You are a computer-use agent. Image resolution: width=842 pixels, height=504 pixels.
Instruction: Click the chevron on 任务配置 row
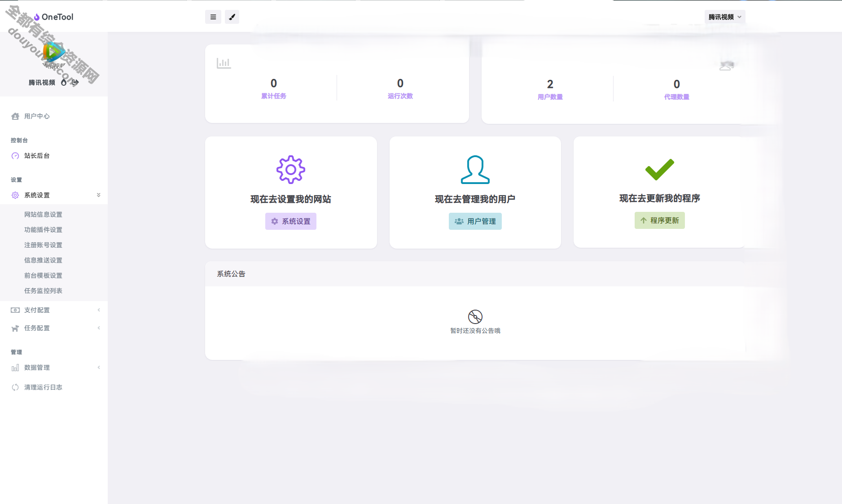pyautogui.click(x=99, y=328)
